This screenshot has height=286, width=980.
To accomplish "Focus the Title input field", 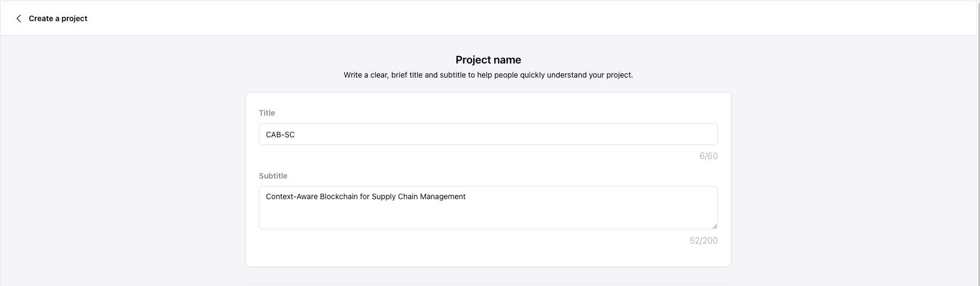I will click(x=488, y=134).
